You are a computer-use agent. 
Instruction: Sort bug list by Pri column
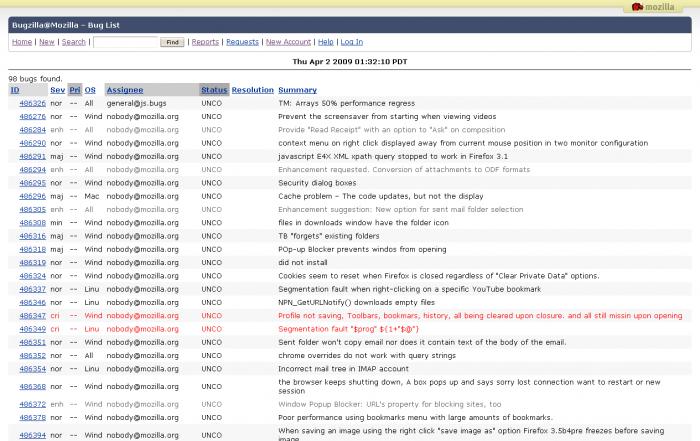[75, 90]
